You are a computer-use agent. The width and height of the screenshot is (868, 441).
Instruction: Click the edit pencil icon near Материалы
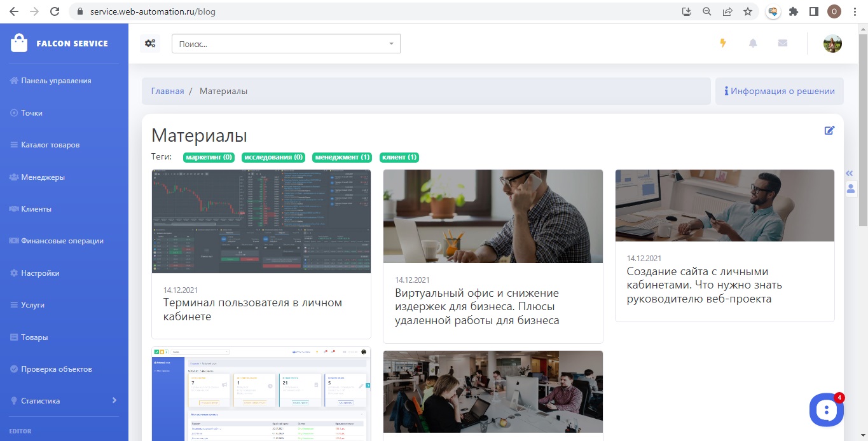click(x=829, y=130)
